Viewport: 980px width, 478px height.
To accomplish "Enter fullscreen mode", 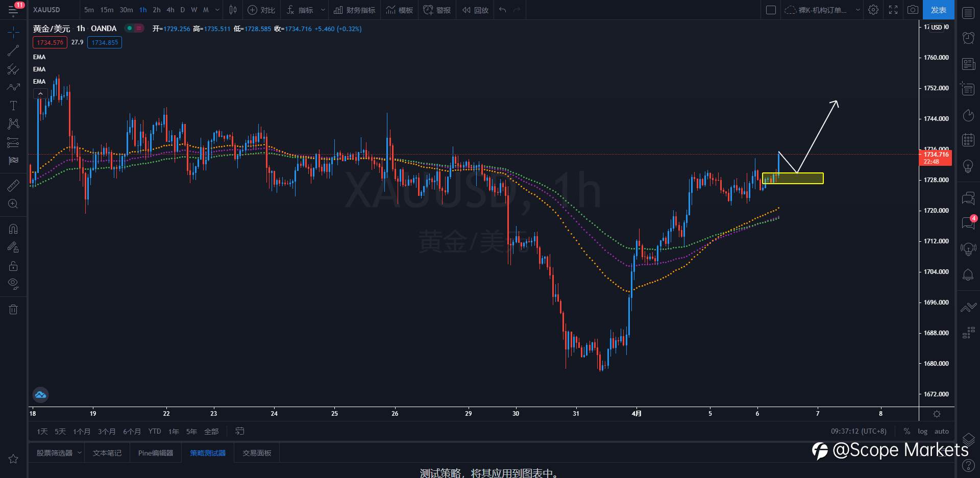I will tap(893, 10).
